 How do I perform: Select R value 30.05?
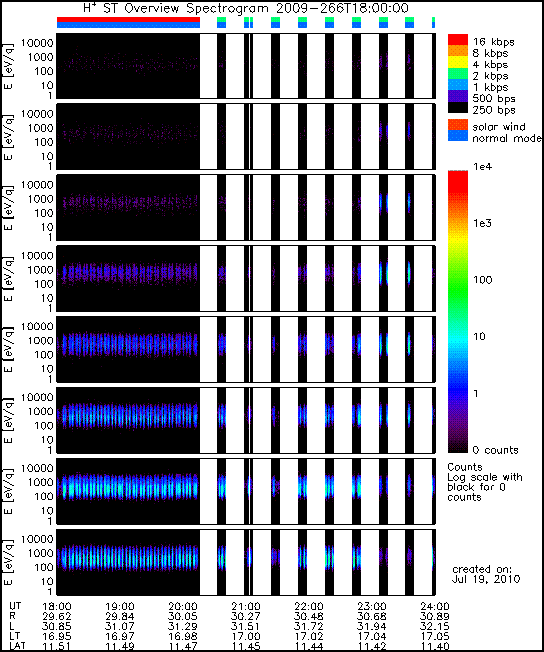[x=183, y=617]
